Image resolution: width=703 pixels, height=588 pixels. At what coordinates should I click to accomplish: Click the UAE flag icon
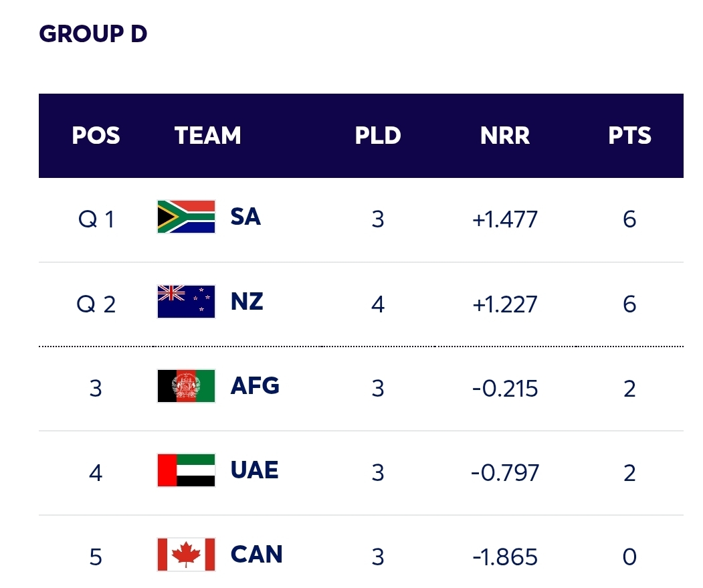point(186,470)
